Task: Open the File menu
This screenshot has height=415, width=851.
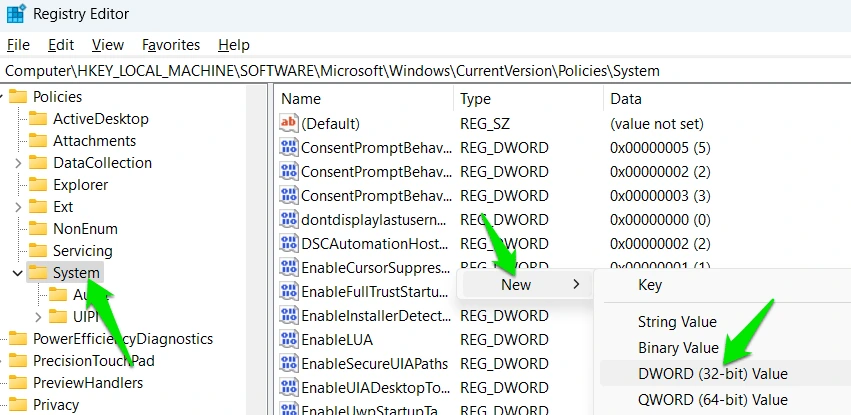Action: (20, 45)
